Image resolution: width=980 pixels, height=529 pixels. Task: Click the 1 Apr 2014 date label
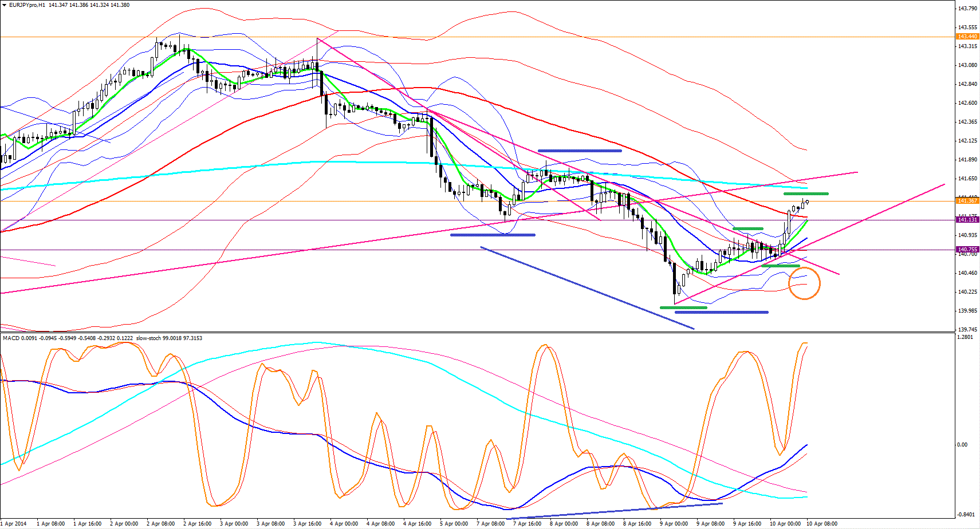[13, 524]
